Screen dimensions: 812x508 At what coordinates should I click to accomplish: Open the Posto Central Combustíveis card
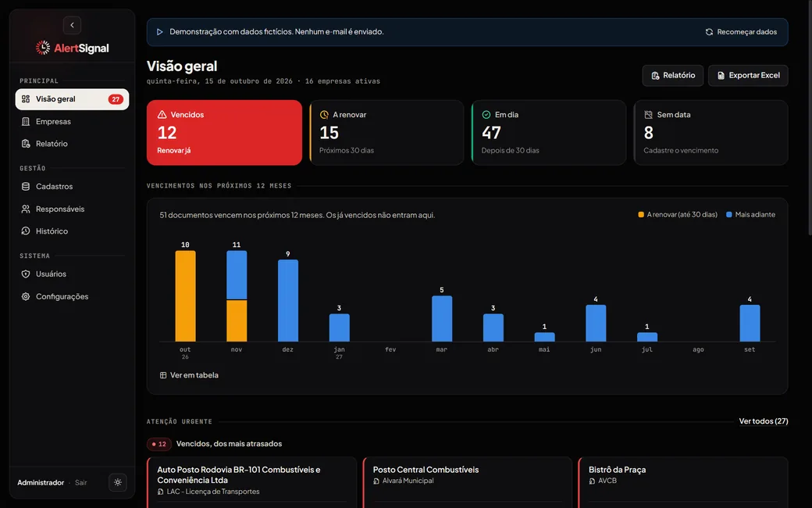click(x=468, y=482)
